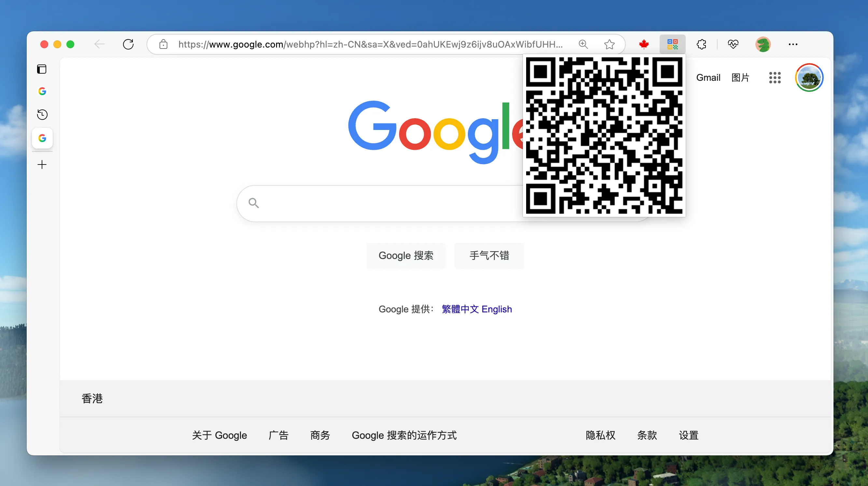Click the bookmark star in the address bar
The width and height of the screenshot is (868, 486).
[x=609, y=44]
